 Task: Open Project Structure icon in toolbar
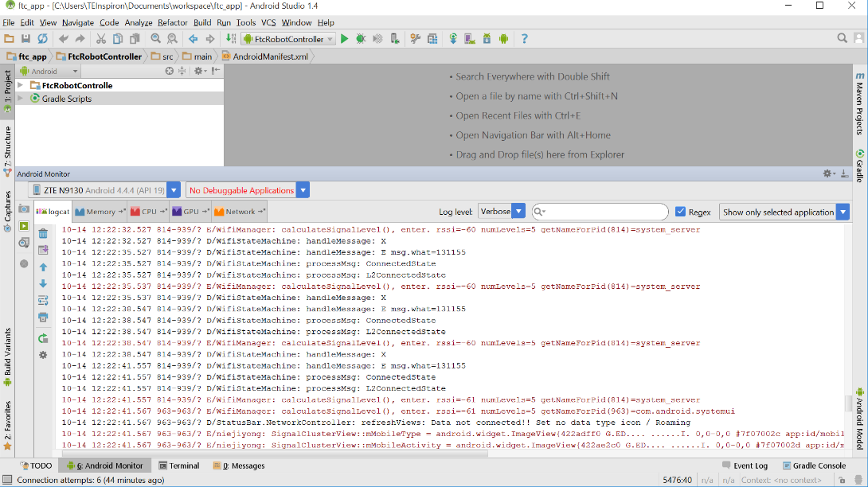(432, 39)
